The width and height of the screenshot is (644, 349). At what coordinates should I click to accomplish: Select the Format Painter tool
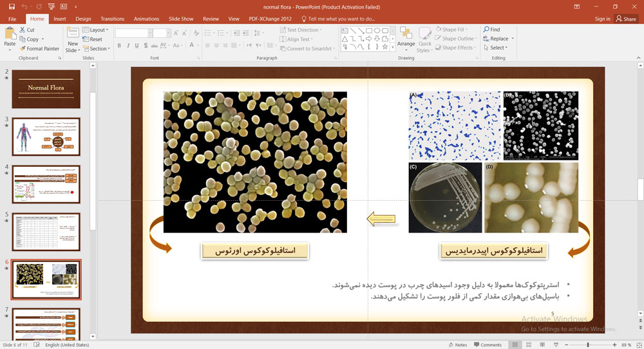pos(43,48)
